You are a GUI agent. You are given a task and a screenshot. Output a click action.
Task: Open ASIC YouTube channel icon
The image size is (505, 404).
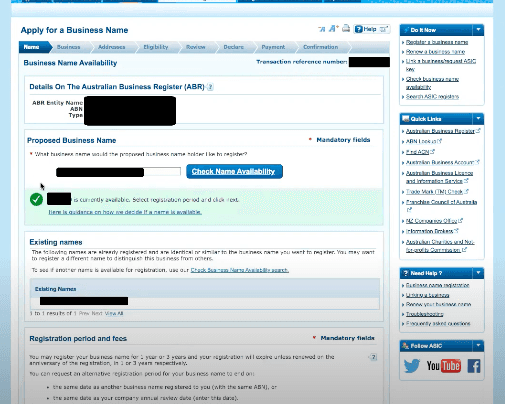pyautogui.click(x=444, y=366)
